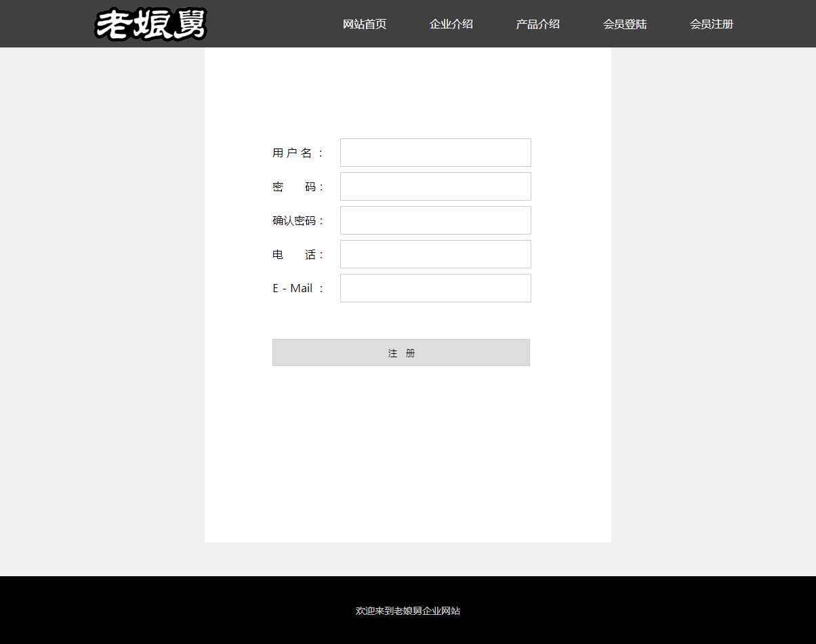Viewport: 816px width, 644px height.
Task: Navigate to 会员注册 in the header
Action: coord(712,24)
